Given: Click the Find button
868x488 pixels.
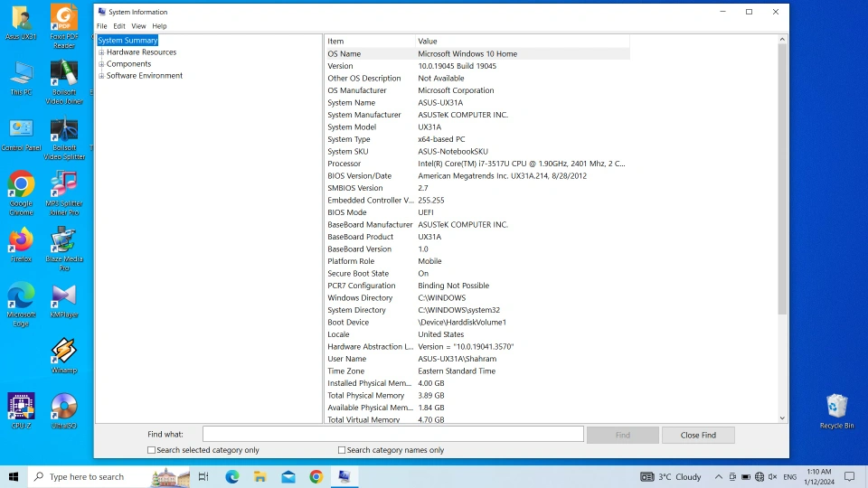Looking at the screenshot, I should coord(623,435).
